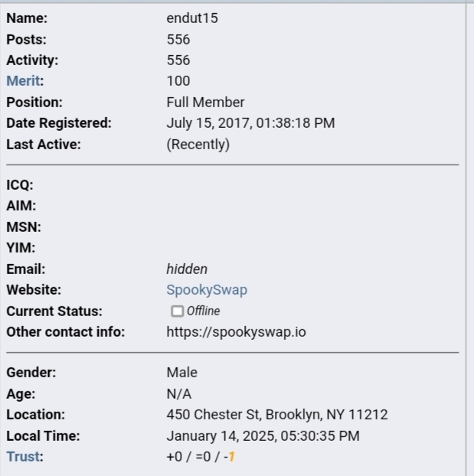The height and width of the screenshot is (476, 474).
Task: Click the Merit value 100
Action: tap(178, 81)
